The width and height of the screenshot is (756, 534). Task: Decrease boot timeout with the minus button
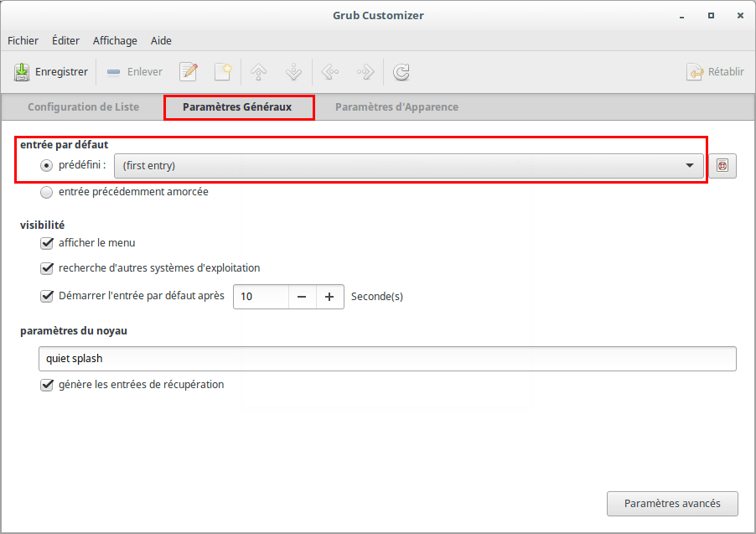[302, 297]
